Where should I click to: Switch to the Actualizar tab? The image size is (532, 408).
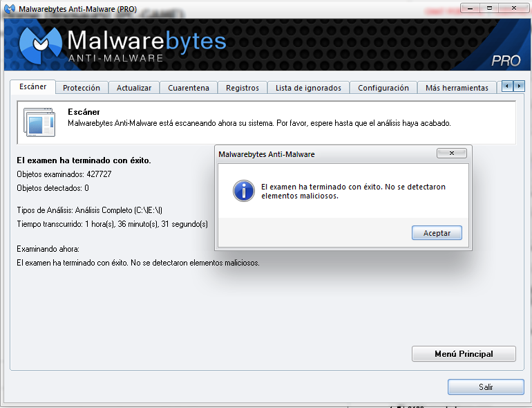click(x=134, y=88)
